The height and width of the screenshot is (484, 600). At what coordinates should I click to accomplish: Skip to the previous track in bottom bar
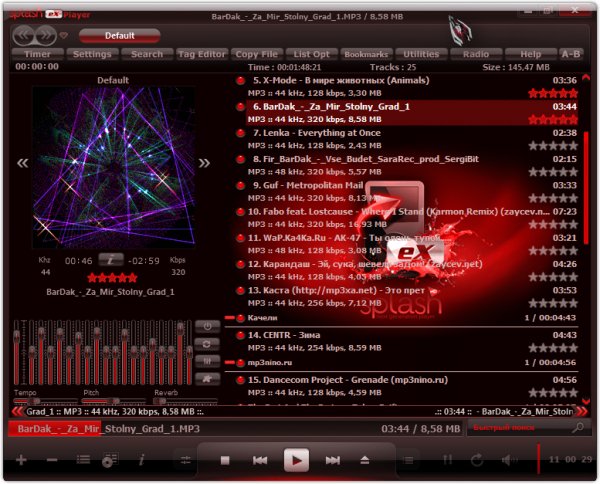coord(260,460)
